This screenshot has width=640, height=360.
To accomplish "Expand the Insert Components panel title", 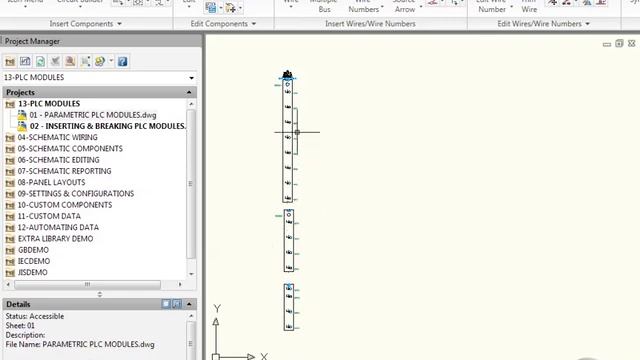I will pyautogui.click(x=85, y=24).
